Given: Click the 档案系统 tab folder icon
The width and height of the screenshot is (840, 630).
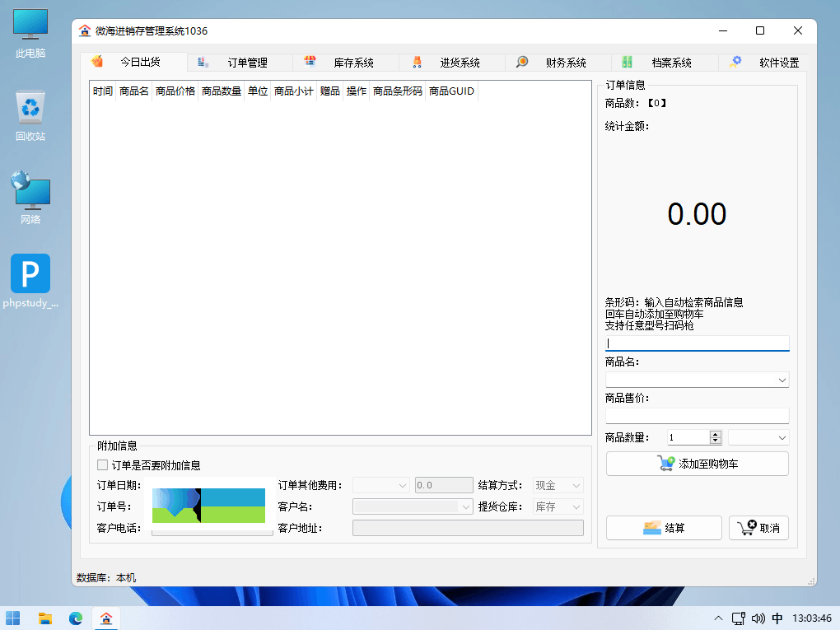Looking at the screenshot, I should (628, 62).
